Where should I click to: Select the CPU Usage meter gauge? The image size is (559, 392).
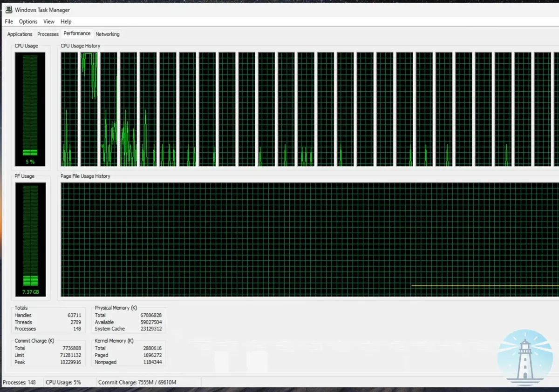[x=30, y=107]
